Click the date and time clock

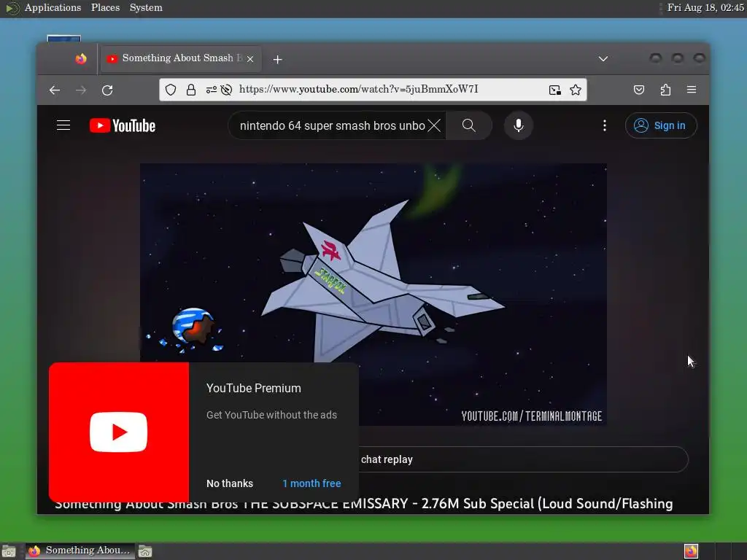coord(705,7)
